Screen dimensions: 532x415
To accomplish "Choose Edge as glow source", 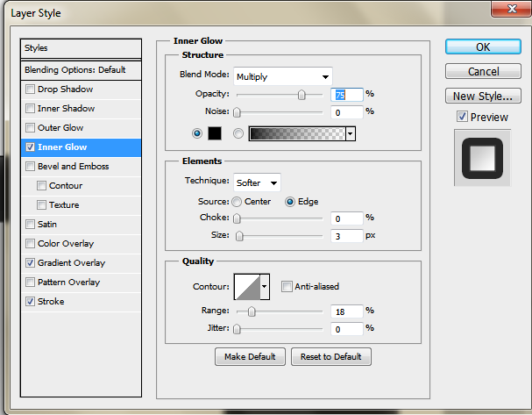I will coord(290,202).
